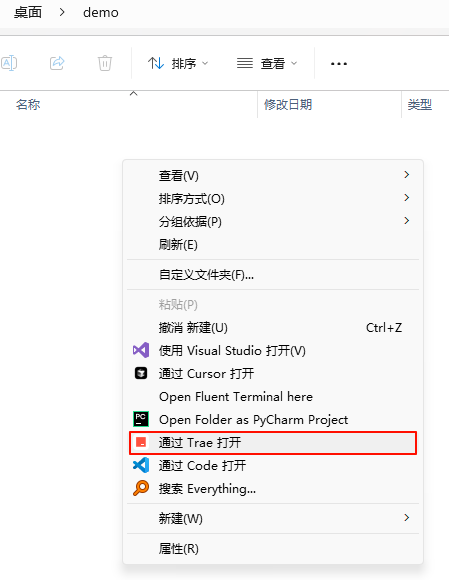Screen dimensions: 449x580
Task: Click the Visual Studio icon in context menu
Action: [141, 350]
